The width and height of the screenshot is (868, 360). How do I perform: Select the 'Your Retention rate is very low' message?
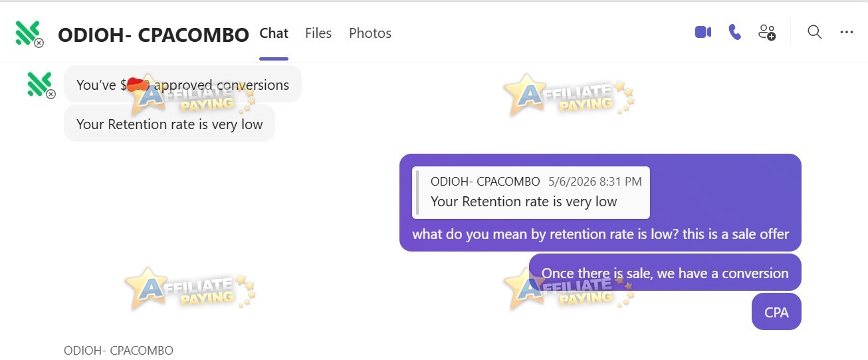169,124
